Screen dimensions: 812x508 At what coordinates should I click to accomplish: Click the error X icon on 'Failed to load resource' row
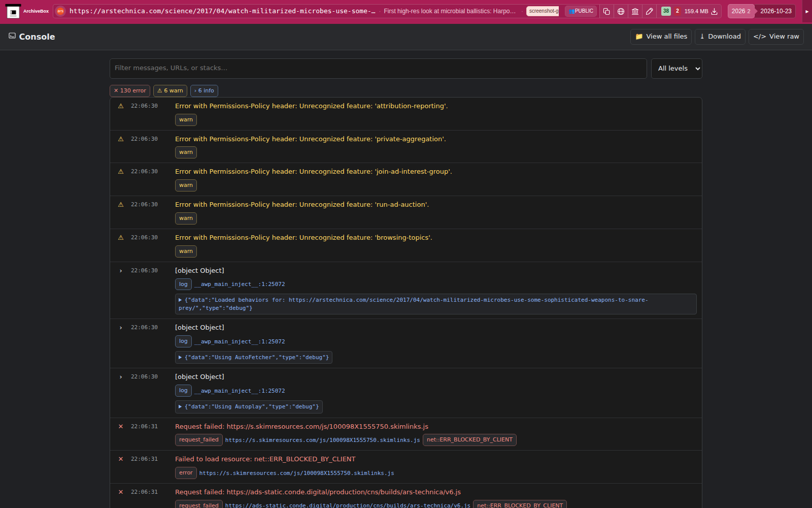(x=121, y=459)
